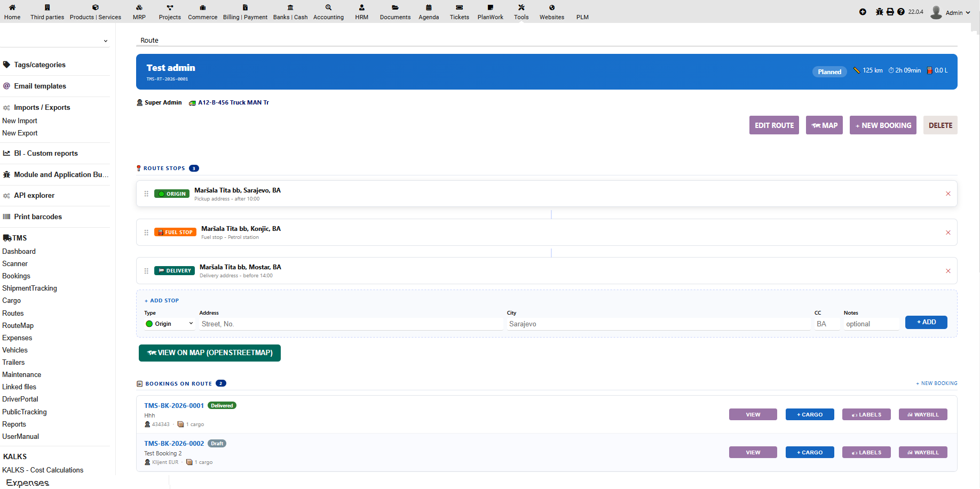
Task: Remove the Fuel Stop in Konjic
Action: coord(948,233)
